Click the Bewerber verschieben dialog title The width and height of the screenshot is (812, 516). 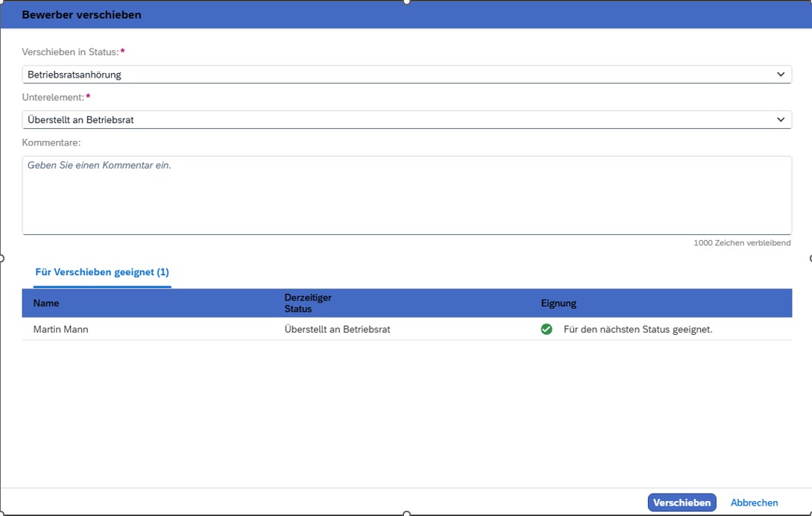click(81, 15)
